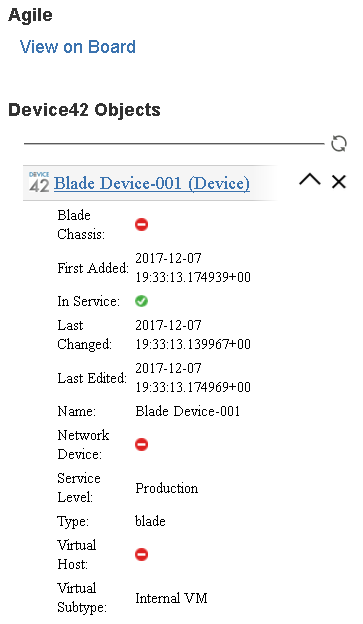Click the Virtual Subtype value Internal VM
This screenshot has width=363, height=624.
[171, 598]
